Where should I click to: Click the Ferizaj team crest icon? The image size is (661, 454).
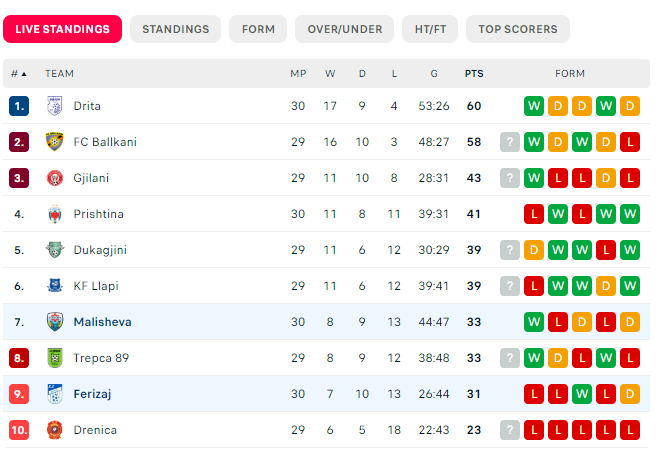coord(55,394)
